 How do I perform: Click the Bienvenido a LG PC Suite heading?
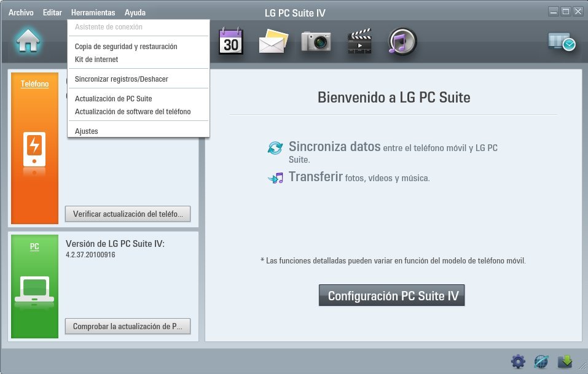(x=394, y=98)
